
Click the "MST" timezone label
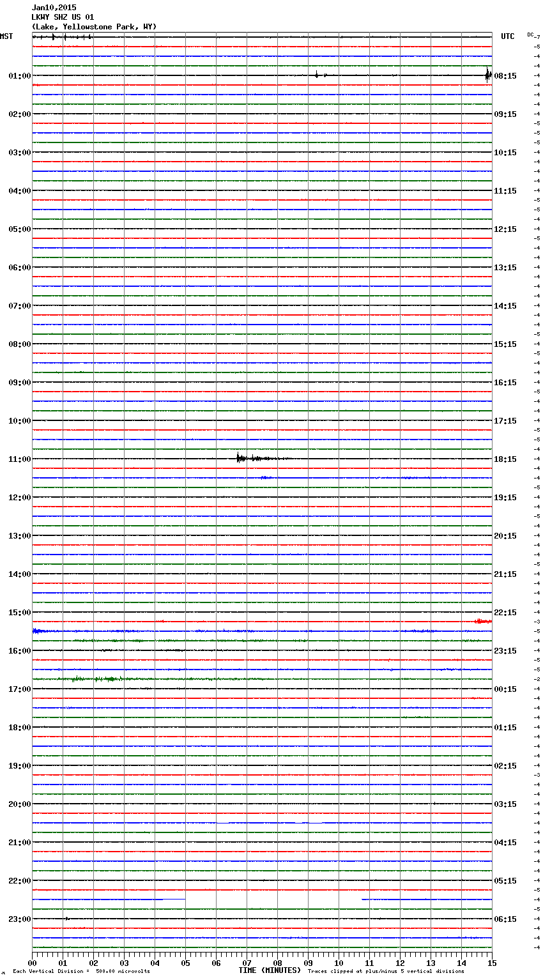[6, 36]
